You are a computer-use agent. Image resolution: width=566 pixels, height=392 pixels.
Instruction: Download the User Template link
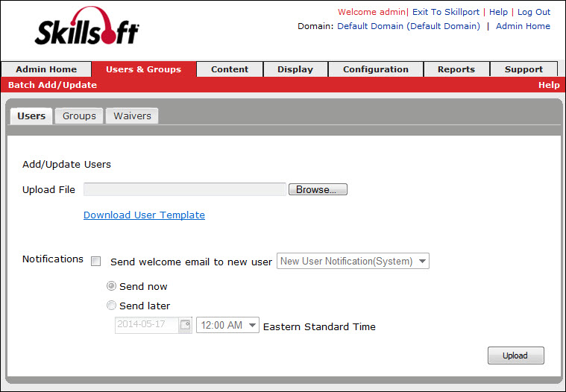pos(144,215)
